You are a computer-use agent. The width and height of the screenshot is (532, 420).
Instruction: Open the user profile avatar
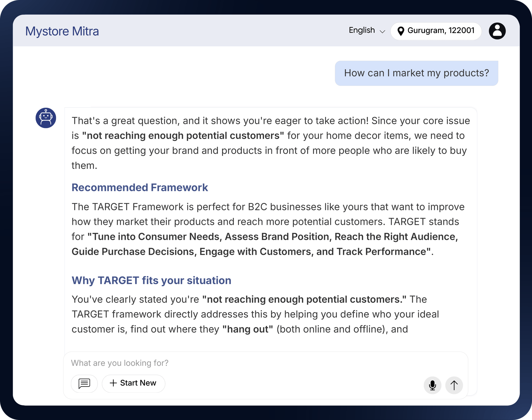[497, 31]
